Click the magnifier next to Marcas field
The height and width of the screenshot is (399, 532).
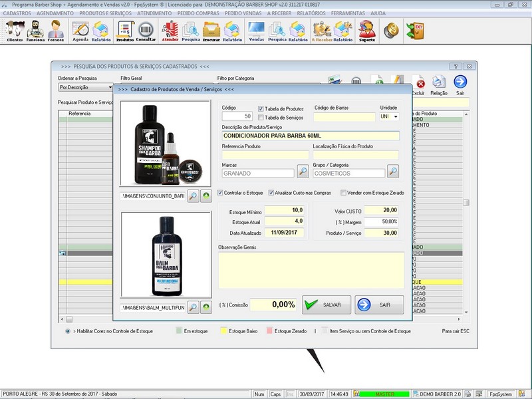(x=303, y=172)
